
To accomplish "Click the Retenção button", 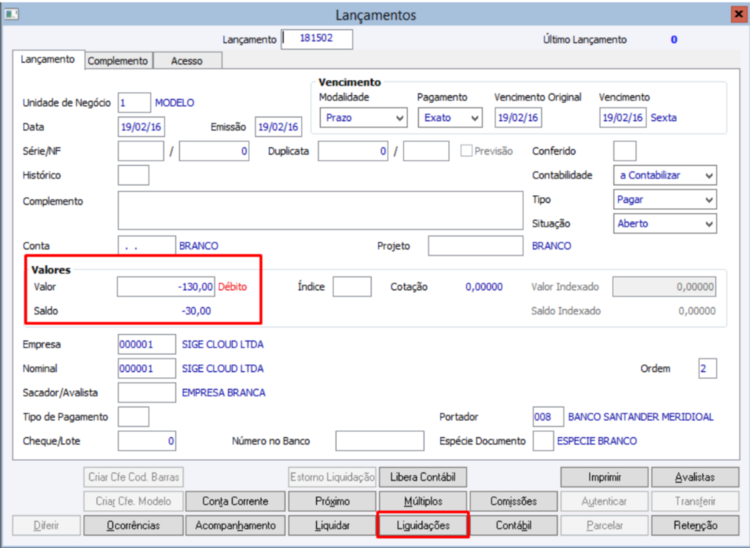I will click(x=695, y=526).
